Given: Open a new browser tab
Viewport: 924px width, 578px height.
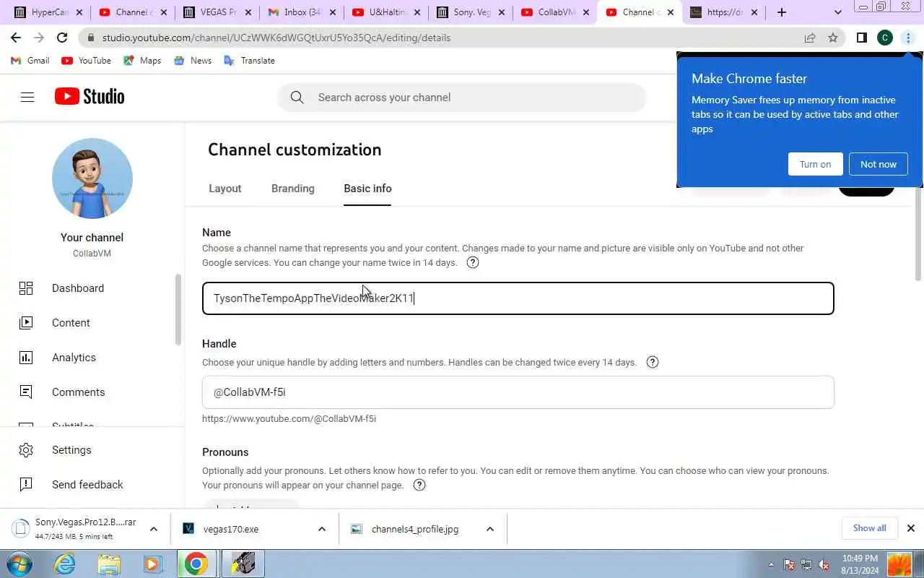Looking at the screenshot, I should coord(782,12).
